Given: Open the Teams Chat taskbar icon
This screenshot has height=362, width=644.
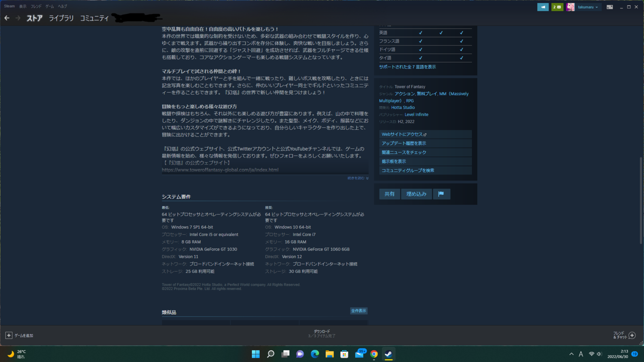Looking at the screenshot, I should coord(300,354).
